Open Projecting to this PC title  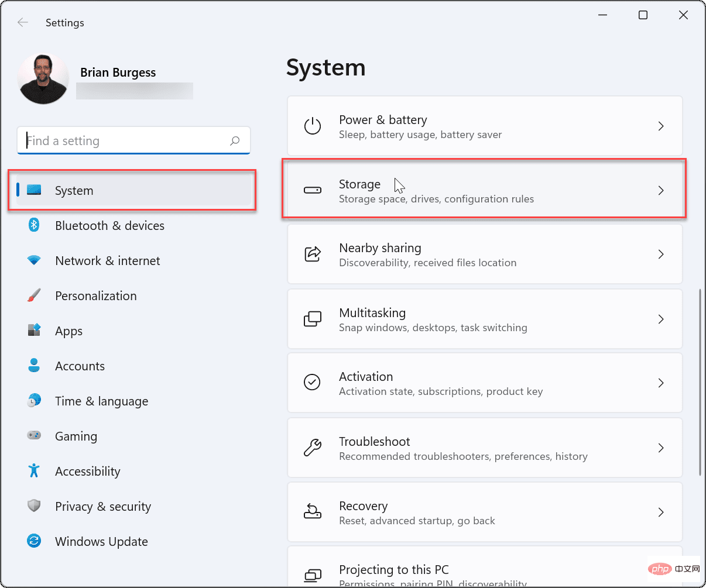[394, 569]
